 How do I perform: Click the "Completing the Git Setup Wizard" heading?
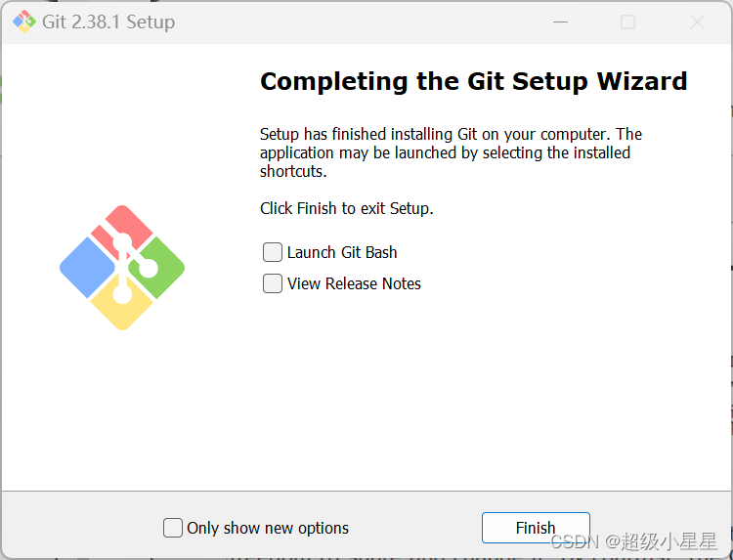click(x=474, y=81)
